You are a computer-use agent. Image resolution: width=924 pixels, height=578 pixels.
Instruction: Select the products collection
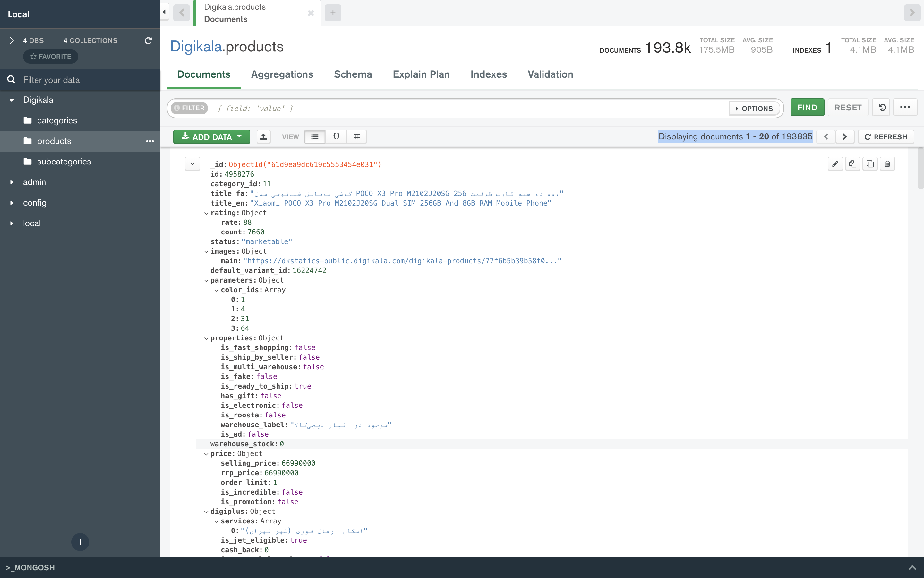pyautogui.click(x=80, y=141)
